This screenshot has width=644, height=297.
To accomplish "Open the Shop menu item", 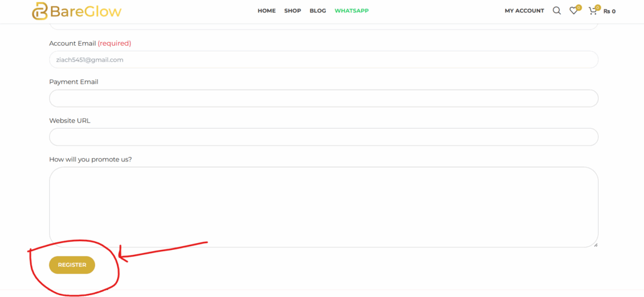I will (292, 11).
